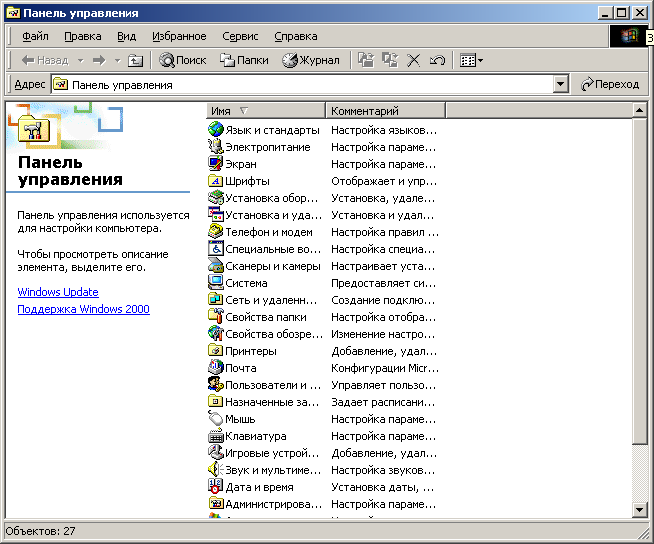Open the Сеть и удаленный доступ icon
Screen dimensions: 654x544
[x=216, y=300]
